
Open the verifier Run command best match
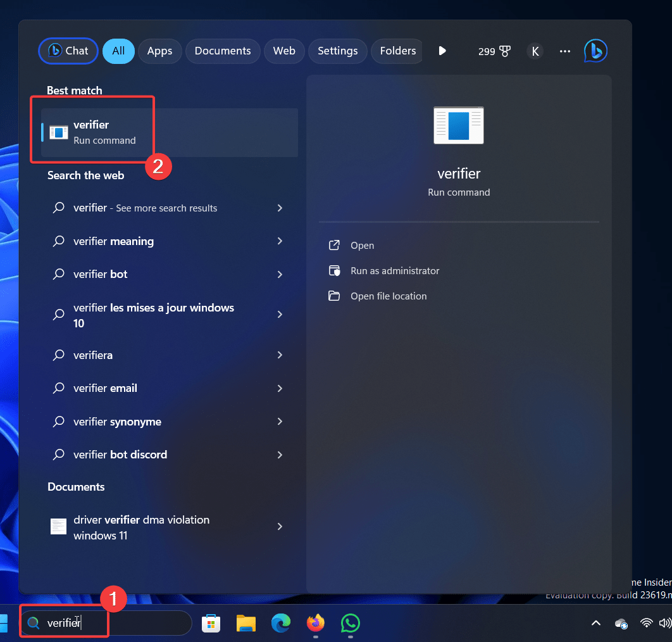tap(170, 132)
